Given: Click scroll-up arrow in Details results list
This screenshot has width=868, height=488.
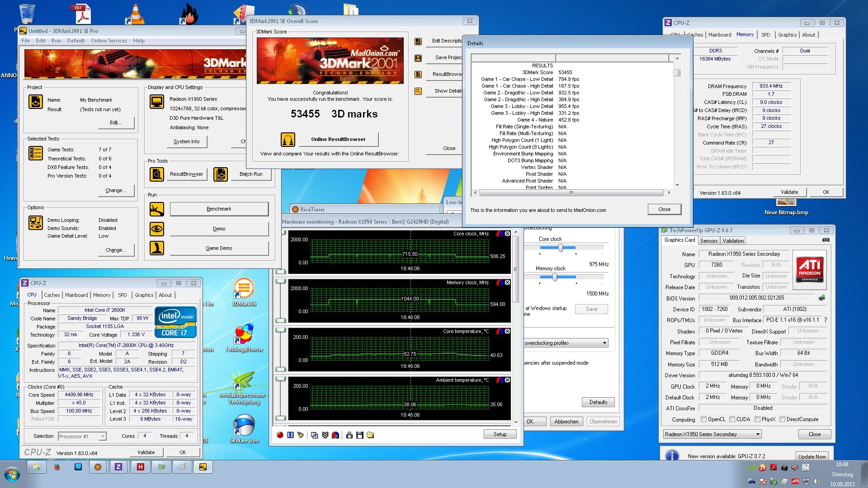Looking at the screenshot, I should pyautogui.click(x=677, y=58).
